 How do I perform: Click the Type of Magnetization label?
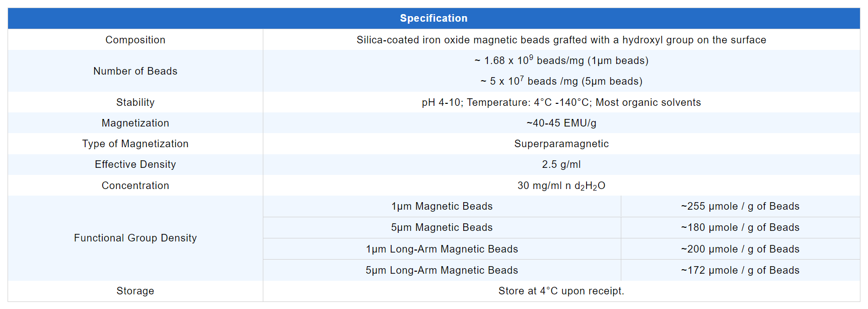click(135, 144)
